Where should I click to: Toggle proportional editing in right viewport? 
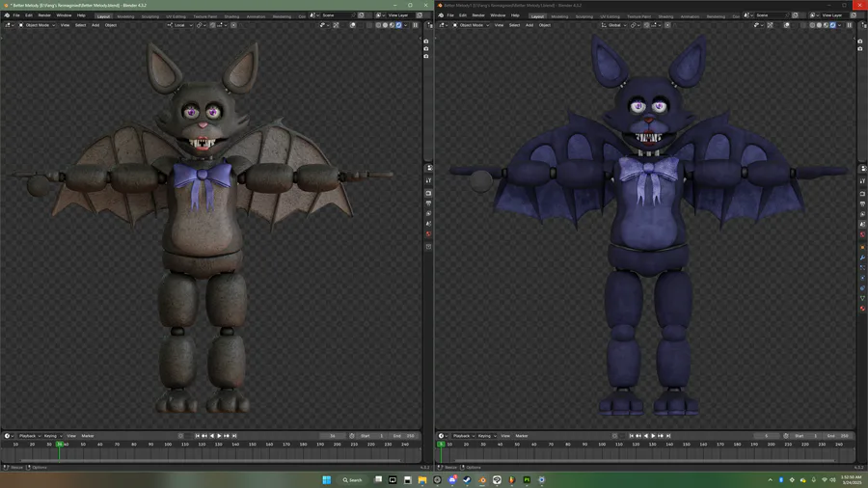[x=667, y=25]
